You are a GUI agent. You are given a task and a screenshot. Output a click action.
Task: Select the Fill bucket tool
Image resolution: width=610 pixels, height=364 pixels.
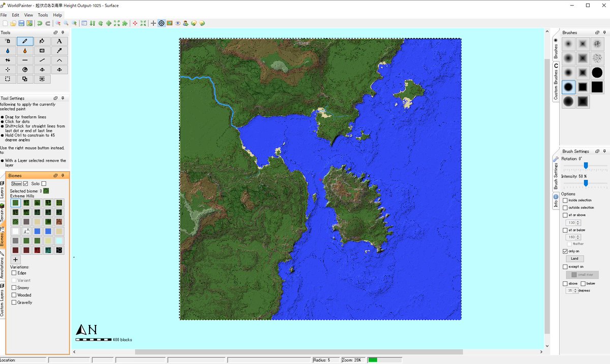coord(42,41)
